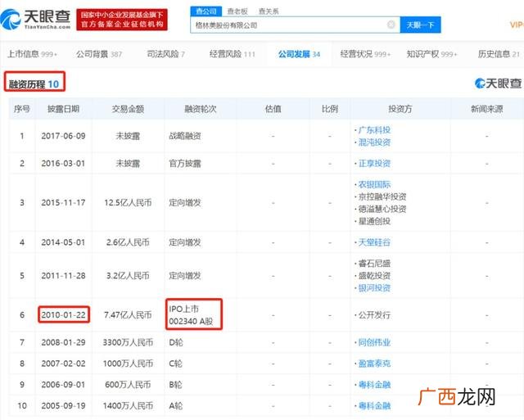Select the 交易金额 column header

click(128, 109)
